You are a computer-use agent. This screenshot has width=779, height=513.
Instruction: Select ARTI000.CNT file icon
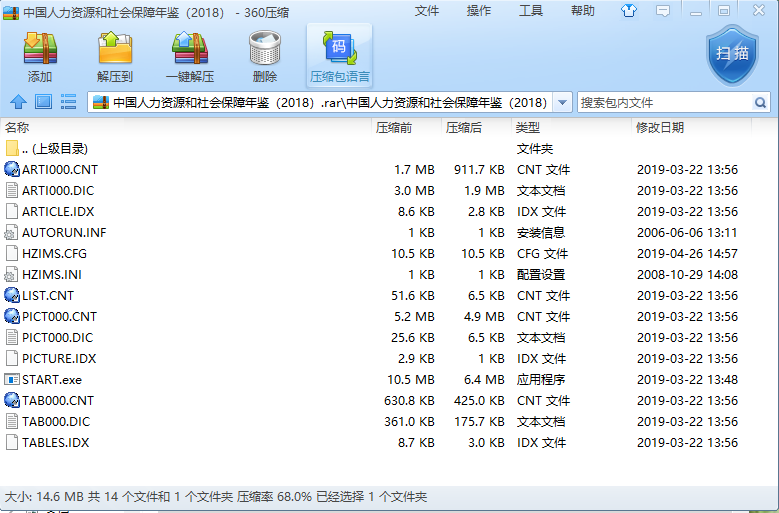click(x=12, y=169)
